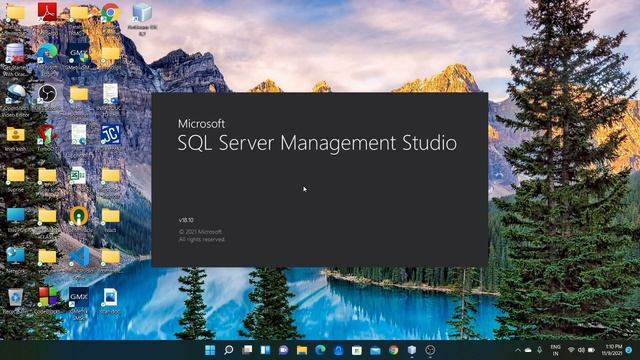Open the Wi-Fi network tray icon
Viewport: 640px width, 360px height.
tap(571, 350)
